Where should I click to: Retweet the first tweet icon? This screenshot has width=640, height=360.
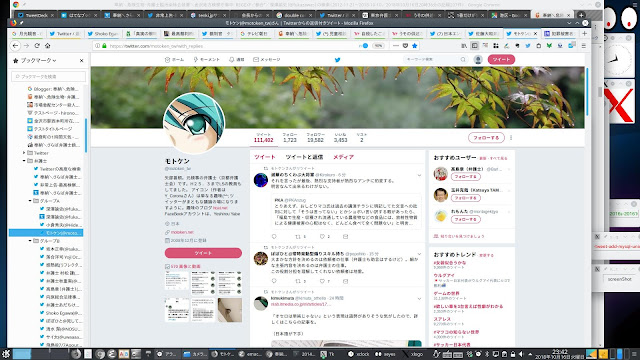pyautogui.click(x=298, y=237)
